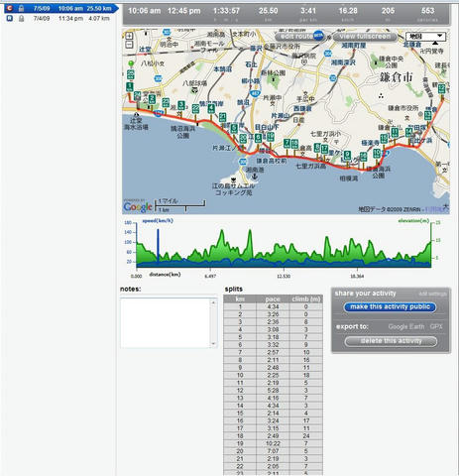Open edit settings in the share panel
The height and width of the screenshot is (476, 459).
coord(432,294)
